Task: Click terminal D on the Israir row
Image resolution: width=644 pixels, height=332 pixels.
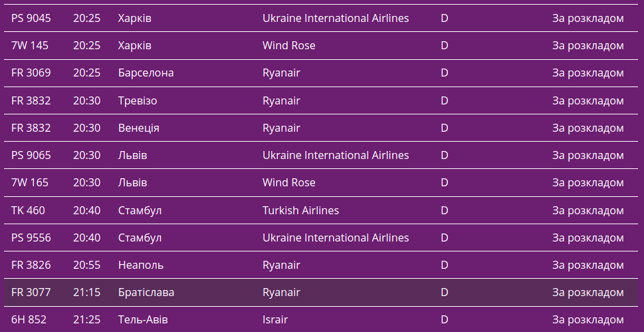Action: coord(445,320)
